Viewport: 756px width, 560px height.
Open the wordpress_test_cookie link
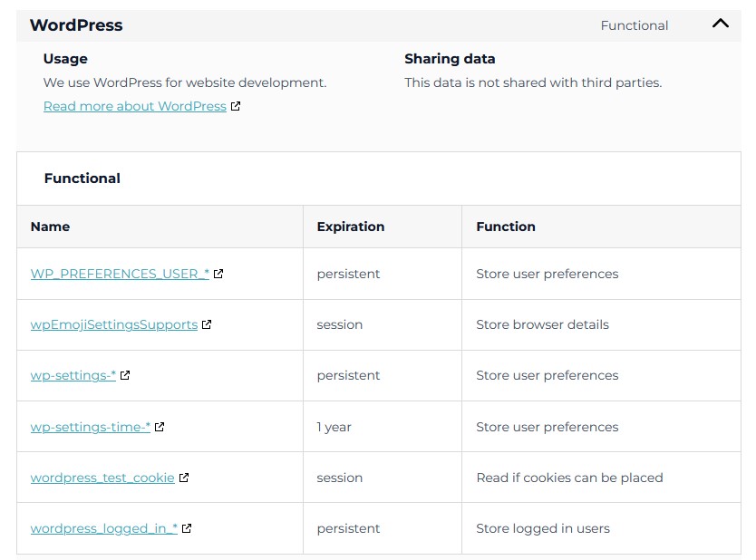102,478
